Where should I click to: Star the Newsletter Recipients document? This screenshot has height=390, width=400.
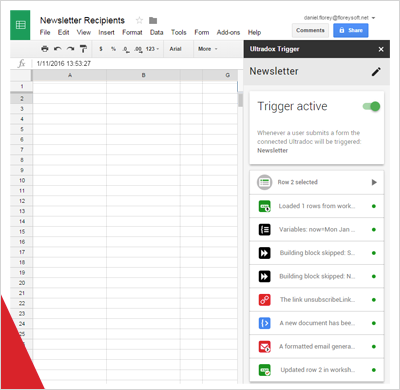coord(139,21)
